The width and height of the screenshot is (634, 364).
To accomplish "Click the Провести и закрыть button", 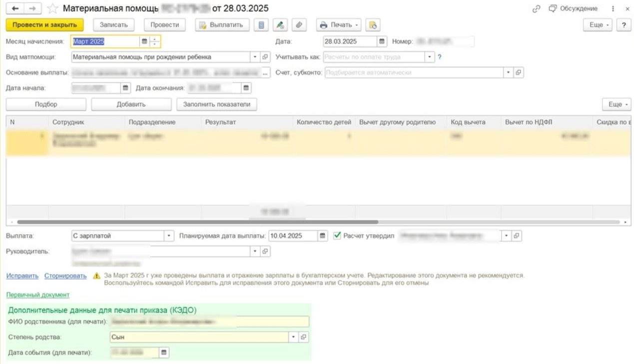I will 44,25.
